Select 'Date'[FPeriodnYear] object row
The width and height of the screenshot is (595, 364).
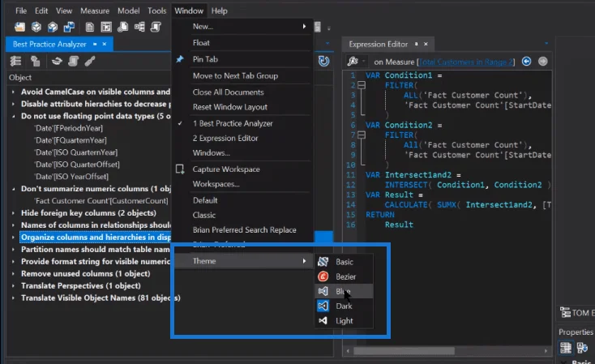(68, 128)
